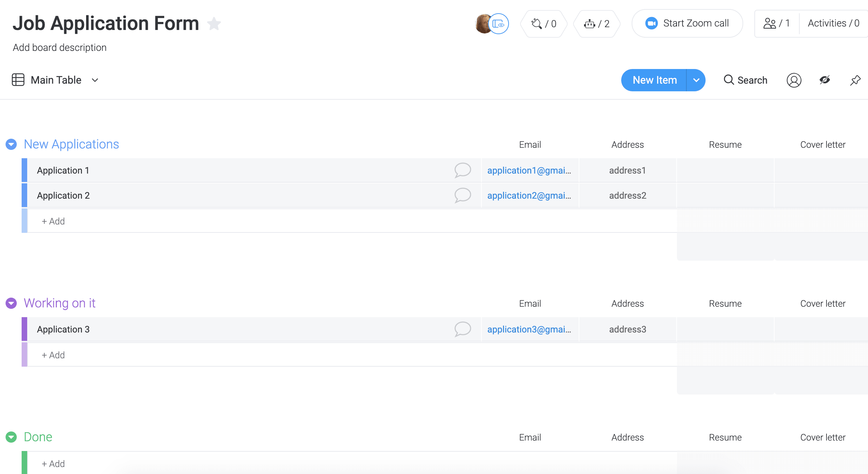Click the Email column header in Working on it
Viewport: 868px width, 474px height.
[x=530, y=304]
